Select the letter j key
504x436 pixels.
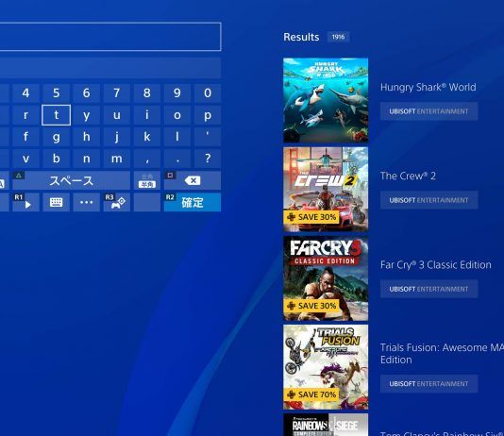(x=117, y=137)
